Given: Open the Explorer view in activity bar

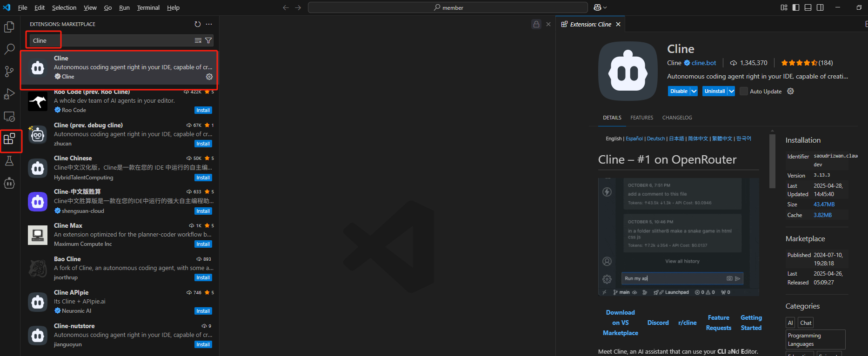Looking at the screenshot, I should 9,27.
